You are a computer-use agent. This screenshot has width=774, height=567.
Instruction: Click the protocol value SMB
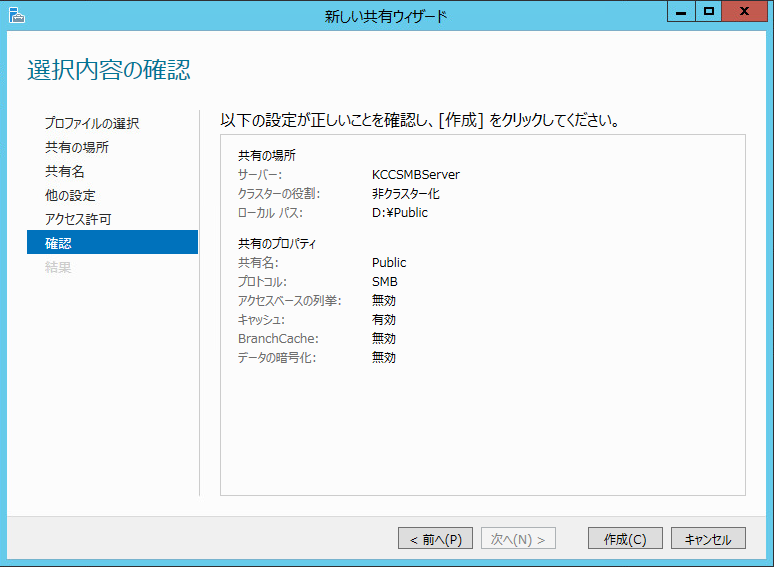tap(385, 282)
